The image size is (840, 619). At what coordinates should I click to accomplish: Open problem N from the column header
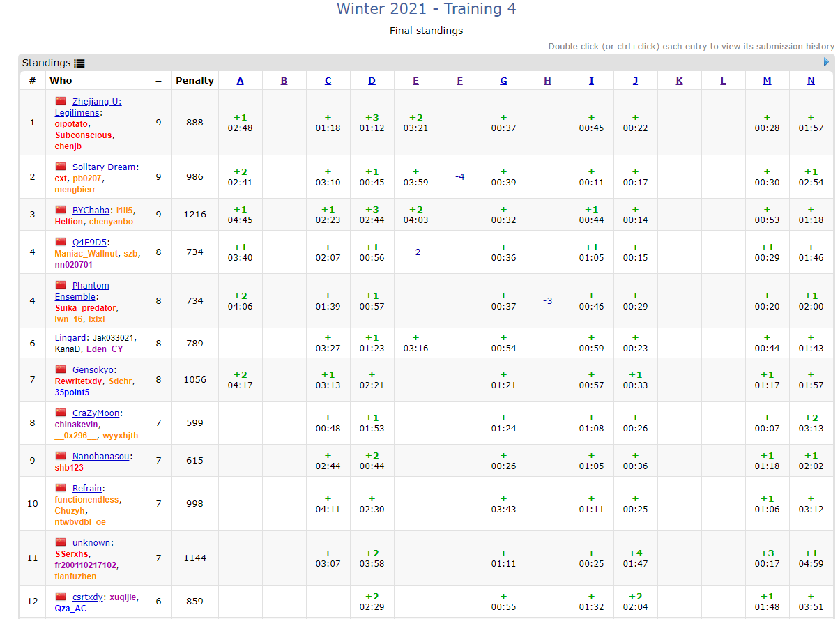[x=811, y=80]
